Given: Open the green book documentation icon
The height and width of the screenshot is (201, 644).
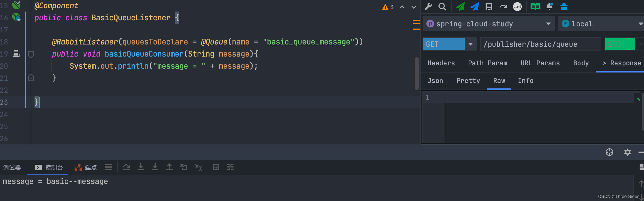Looking at the screenshot, I should (x=535, y=7).
